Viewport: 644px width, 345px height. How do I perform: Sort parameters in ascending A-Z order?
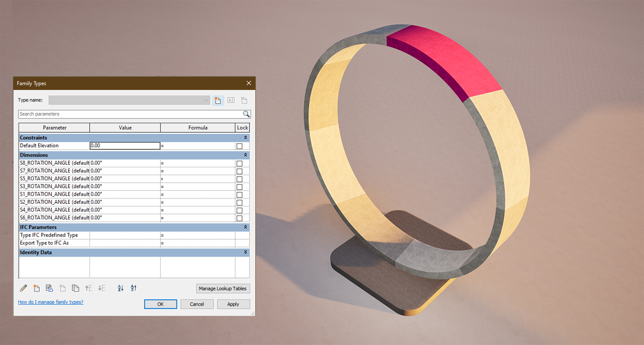click(121, 288)
